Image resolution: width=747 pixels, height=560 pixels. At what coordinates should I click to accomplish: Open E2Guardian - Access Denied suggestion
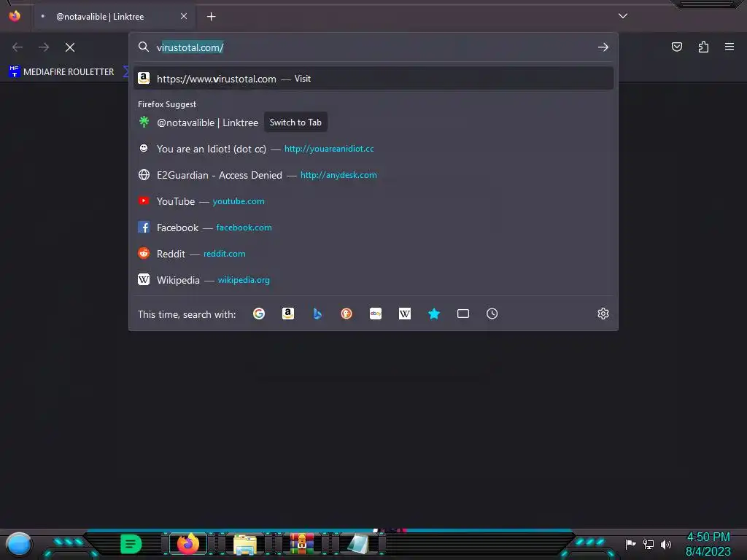[373, 175]
